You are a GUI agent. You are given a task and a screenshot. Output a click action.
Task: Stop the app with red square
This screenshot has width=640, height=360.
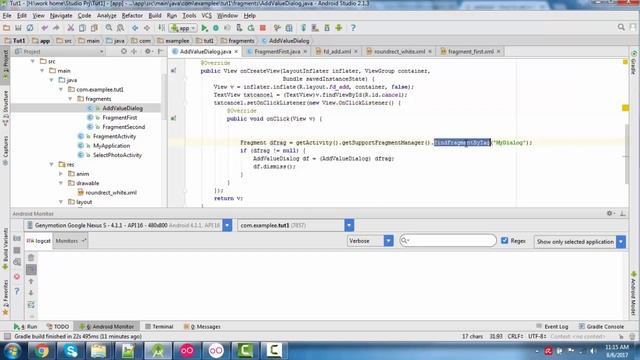[x=263, y=28]
